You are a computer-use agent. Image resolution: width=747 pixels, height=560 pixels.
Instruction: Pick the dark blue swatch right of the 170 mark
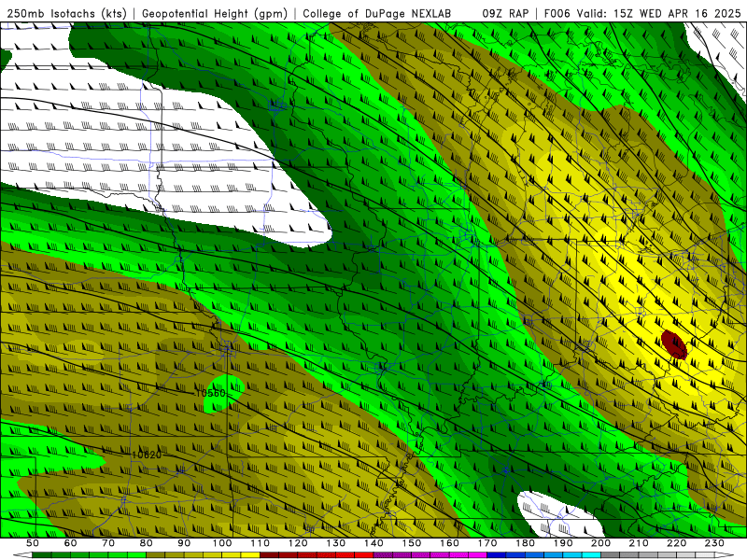tap(497, 554)
